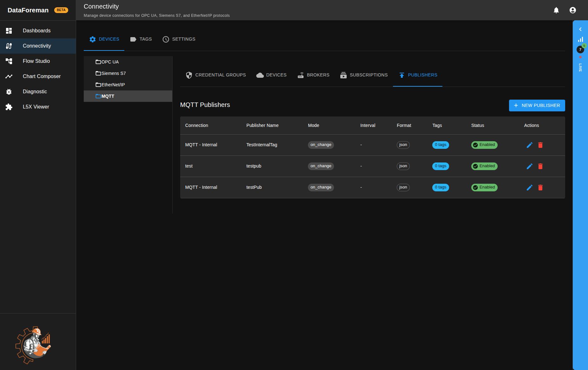Viewport: 588px width, 370px height.
Task: Select the Siemens S7 folder
Action: coord(113,73)
